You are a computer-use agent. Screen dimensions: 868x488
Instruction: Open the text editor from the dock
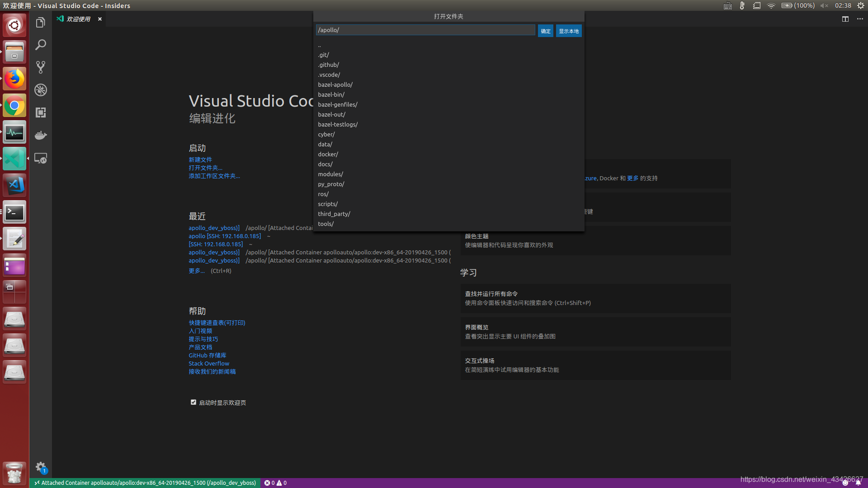click(14, 239)
